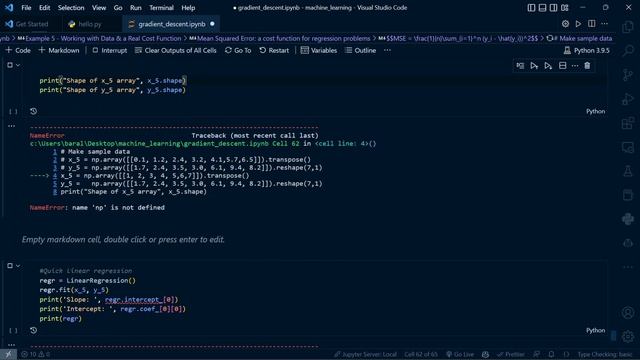Open the Accounts menu icon
Viewport: 640px width, 360px height.
[x=628, y=313]
